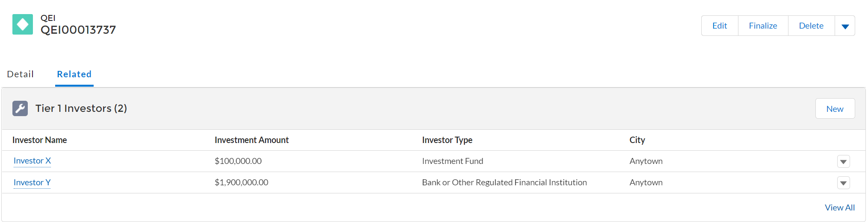The height and width of the screenshot is (222, 868).
Task: Delete the QEI record
Action: (811, 26)
